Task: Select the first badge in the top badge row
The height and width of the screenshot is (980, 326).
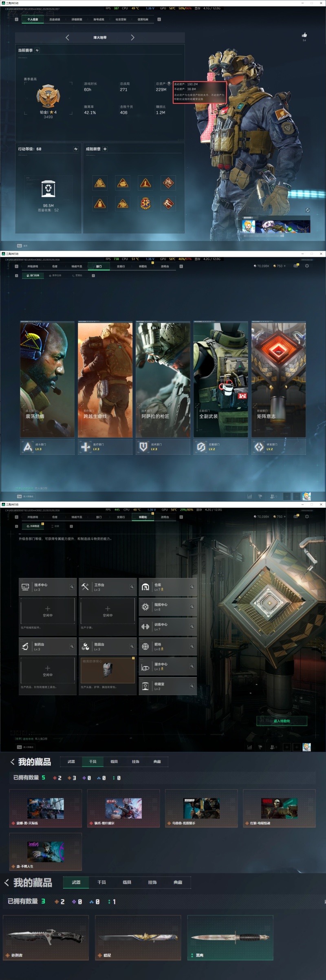Action: [100, 183]
